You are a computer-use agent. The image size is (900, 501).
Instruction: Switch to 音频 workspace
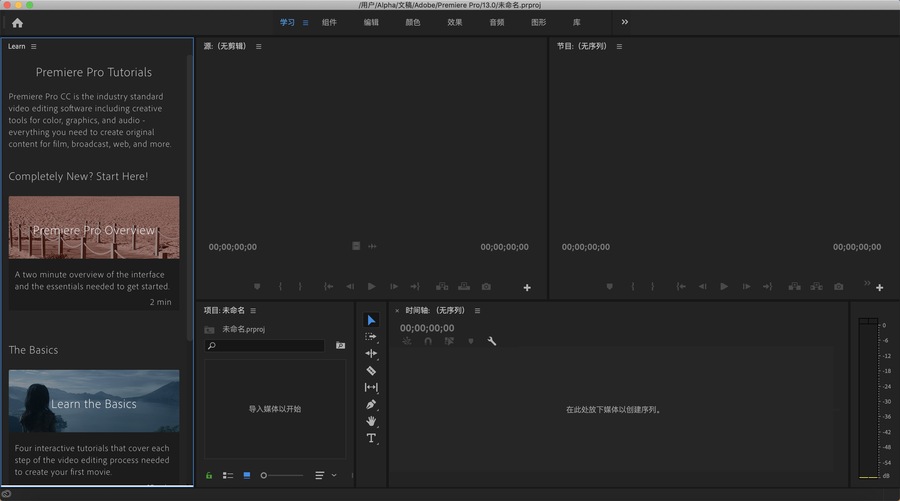[x=496, y=22]
